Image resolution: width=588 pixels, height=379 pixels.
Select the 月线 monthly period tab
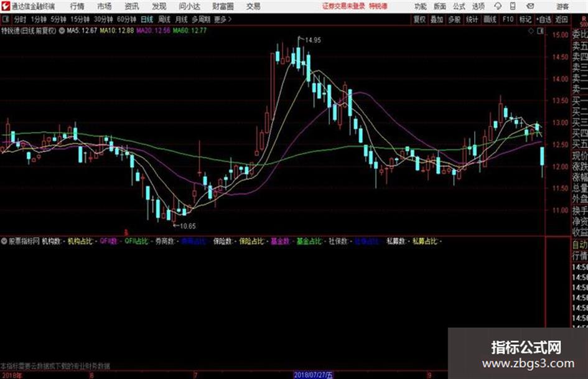click(x=182, y=19)
